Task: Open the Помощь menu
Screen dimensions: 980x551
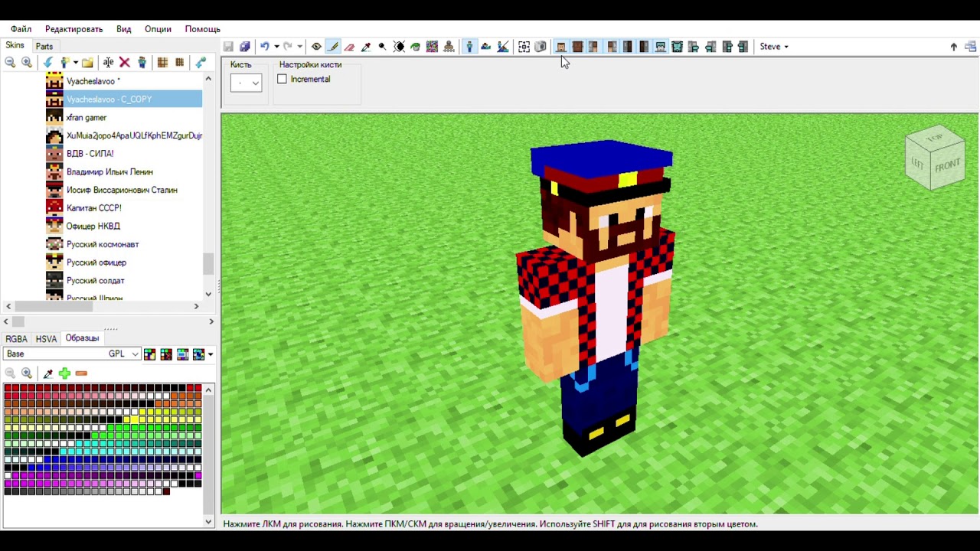Action: pyautogui.click(x=202, y=29)
